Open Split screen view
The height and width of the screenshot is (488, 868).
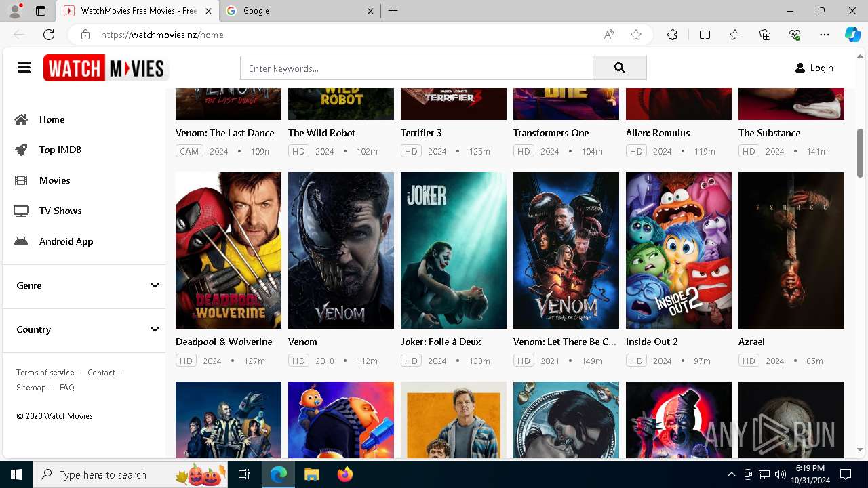click(x=705, y=35)
